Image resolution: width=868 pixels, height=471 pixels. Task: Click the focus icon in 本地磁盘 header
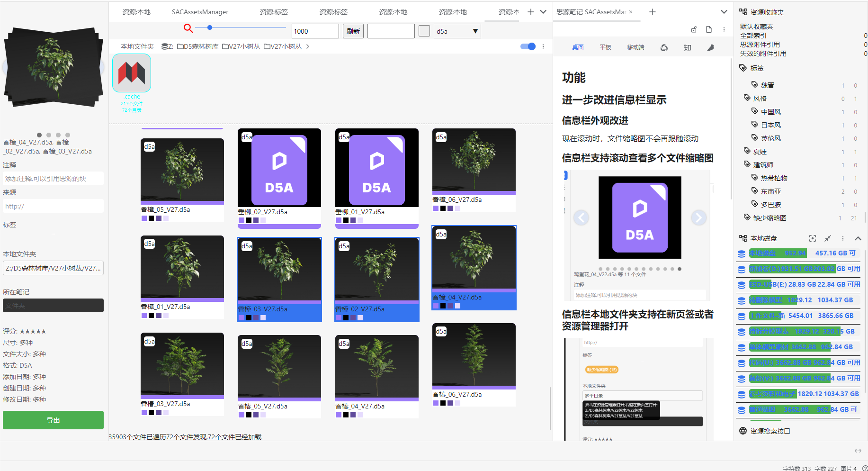tap(812, 238)
